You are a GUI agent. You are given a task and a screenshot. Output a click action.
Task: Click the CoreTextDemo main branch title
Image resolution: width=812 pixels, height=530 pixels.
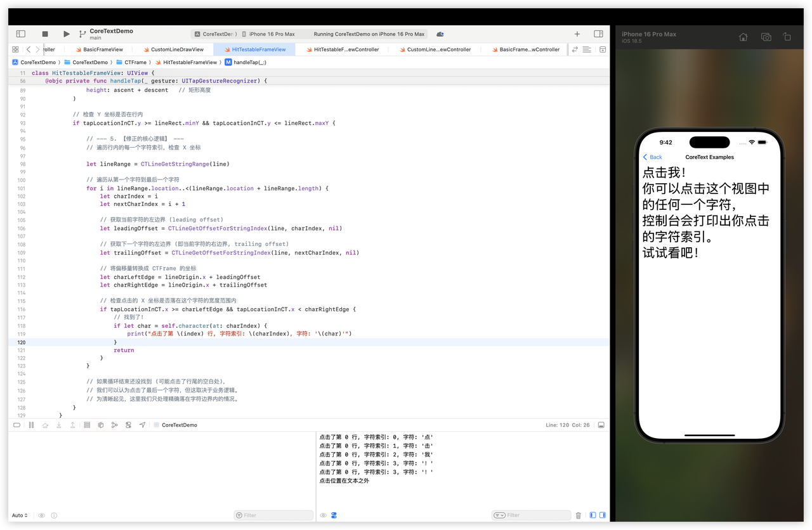coord(111,34)
